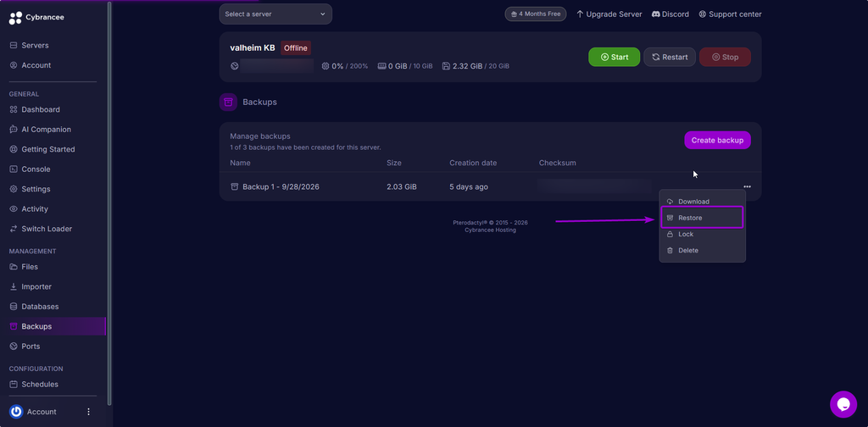
Task: Click the Files folder icon
Action: (14, 267)
